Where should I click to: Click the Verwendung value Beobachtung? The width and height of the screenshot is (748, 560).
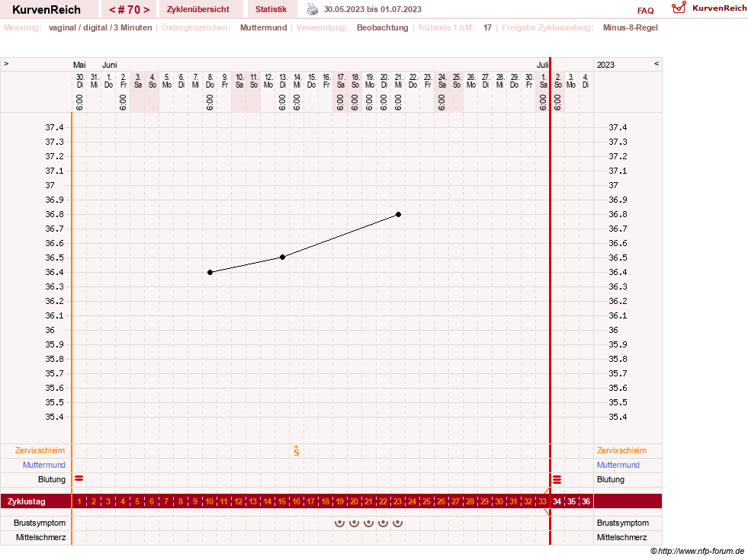coord(383,27)
